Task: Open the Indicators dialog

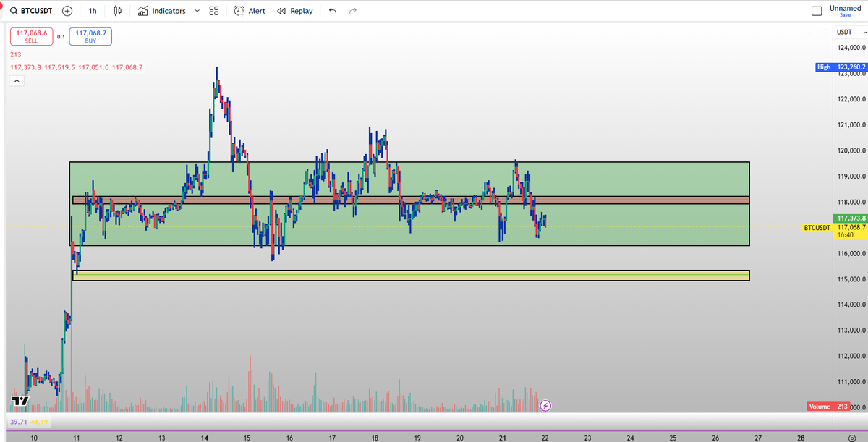Action: [x=161, y=11]
